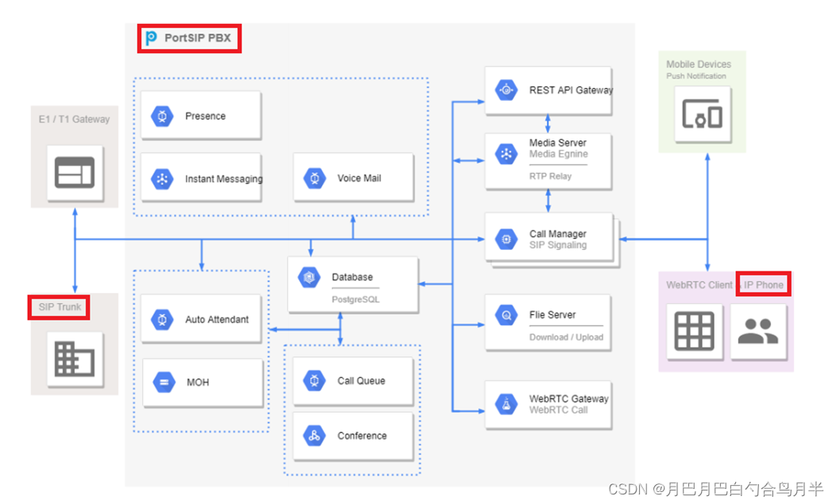836x504 pixels.
Task: Click the Conference label
Action: coord(362,436)
